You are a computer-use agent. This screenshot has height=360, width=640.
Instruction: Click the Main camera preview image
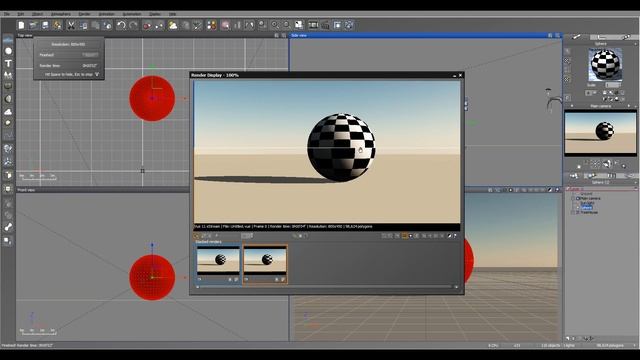pyautogui.click(x=600, y=132)
